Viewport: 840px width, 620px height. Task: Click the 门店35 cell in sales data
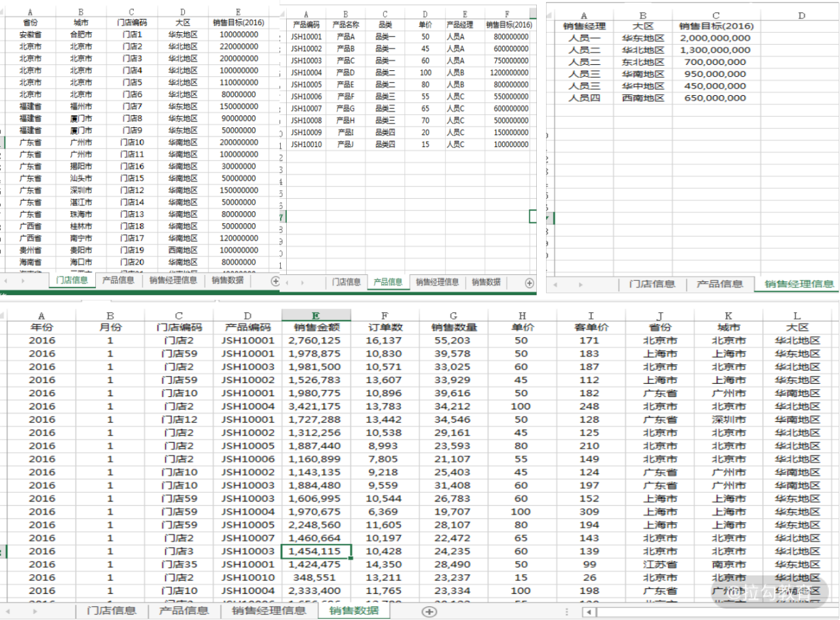click(x=179, y=564)
